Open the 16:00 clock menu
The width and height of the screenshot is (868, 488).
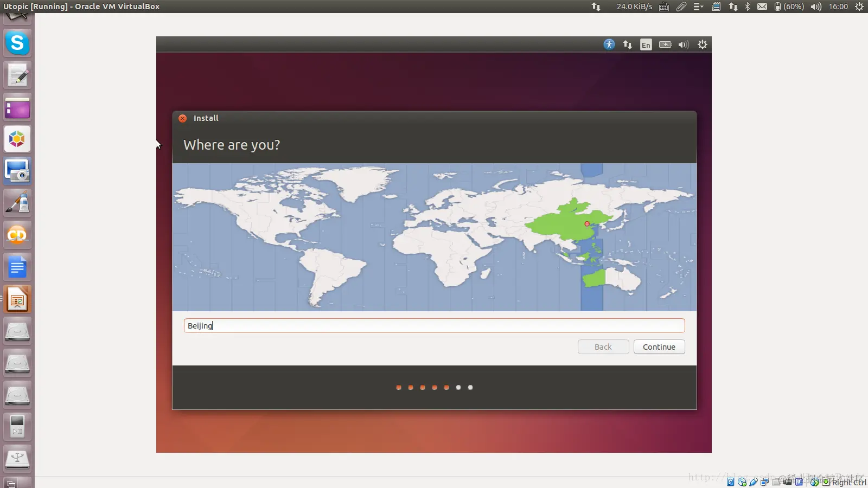click(838, 7)
